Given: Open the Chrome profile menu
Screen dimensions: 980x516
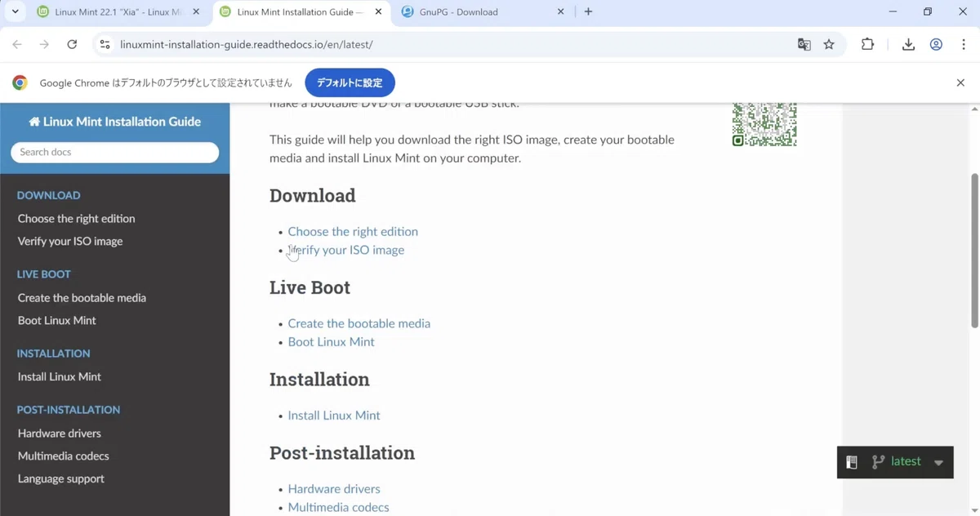Looking at the screenshot, I should point(936,45).
